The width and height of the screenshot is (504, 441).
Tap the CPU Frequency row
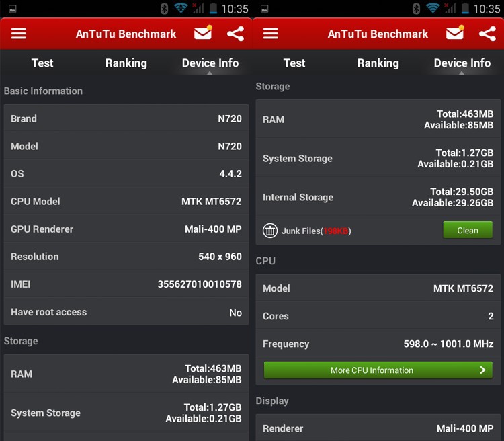pos(378,344)
